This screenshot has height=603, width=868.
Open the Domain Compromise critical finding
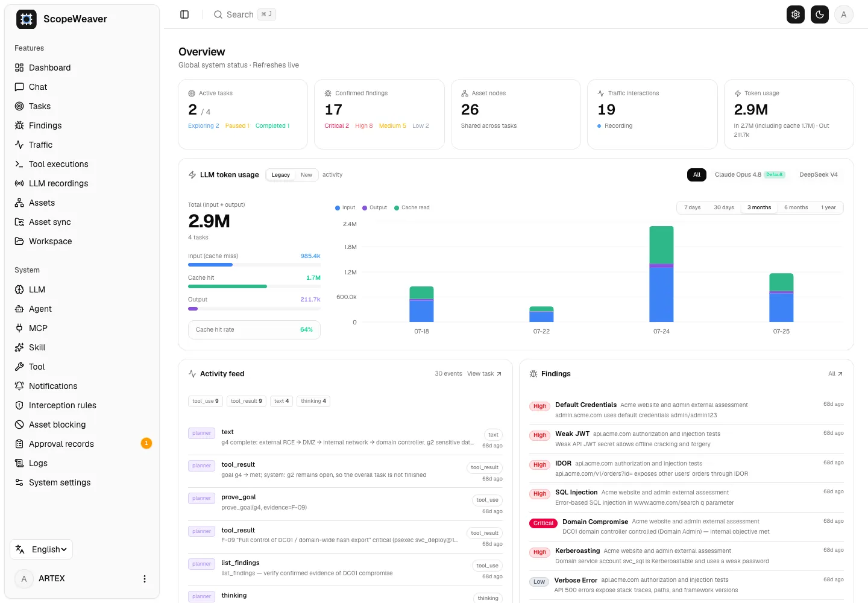686,526
